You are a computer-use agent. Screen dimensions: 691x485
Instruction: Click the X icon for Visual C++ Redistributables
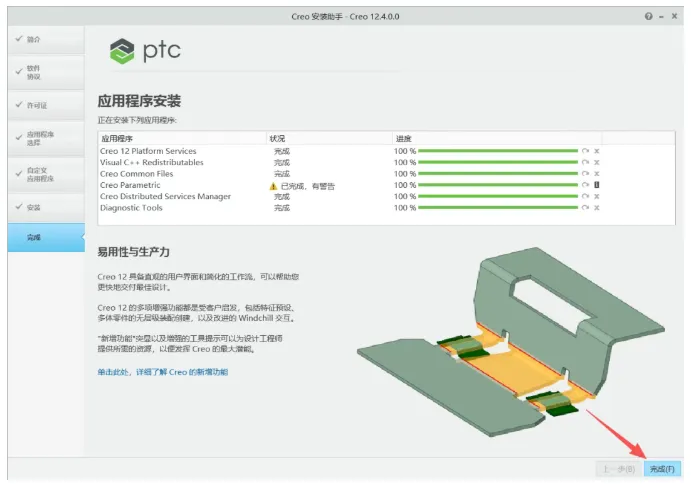[597, 163]
